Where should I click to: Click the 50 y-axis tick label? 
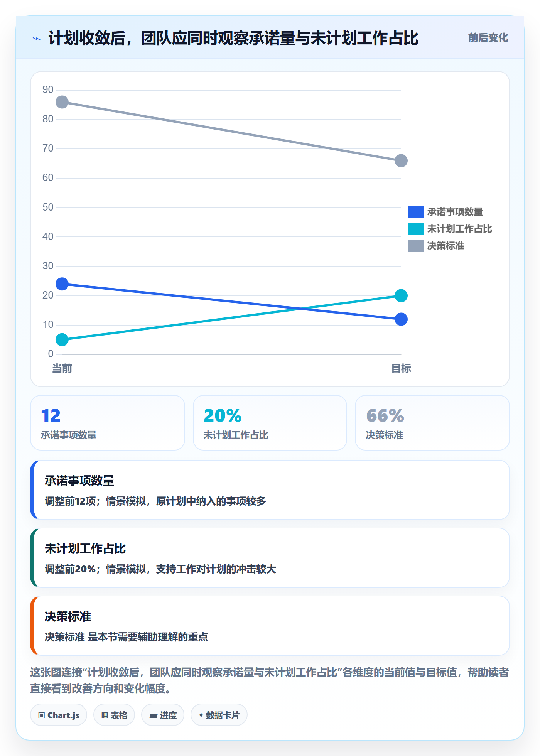point(48,208)
